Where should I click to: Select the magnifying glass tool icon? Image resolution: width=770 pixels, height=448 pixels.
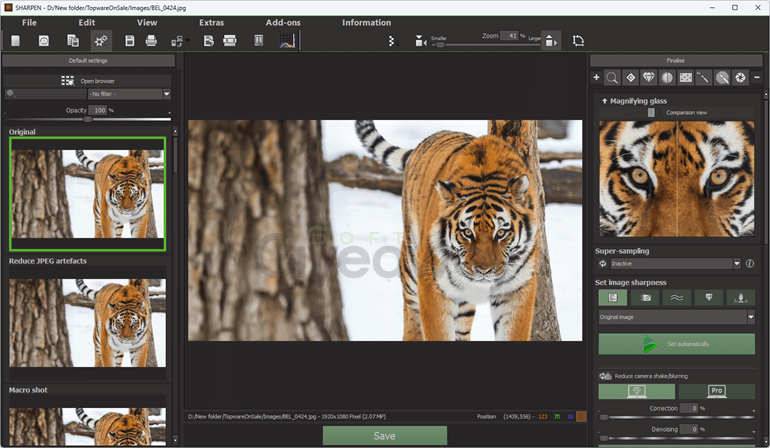(612, 78)
